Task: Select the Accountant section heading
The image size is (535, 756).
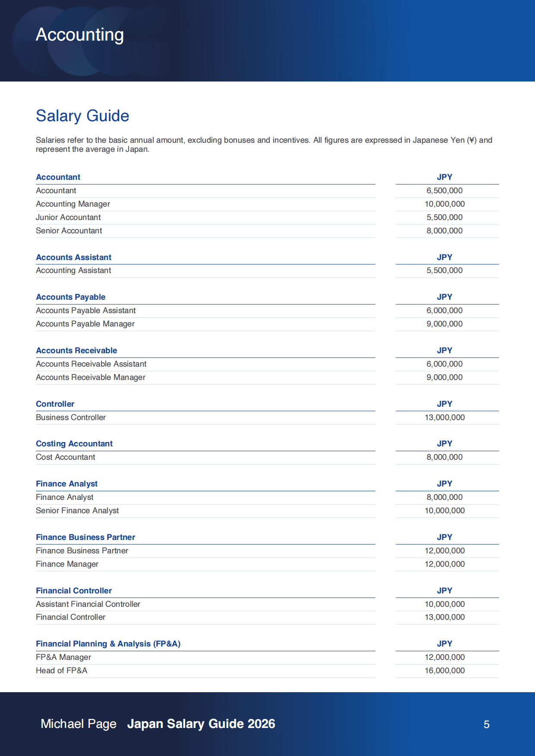Action: tap(58, 177)
